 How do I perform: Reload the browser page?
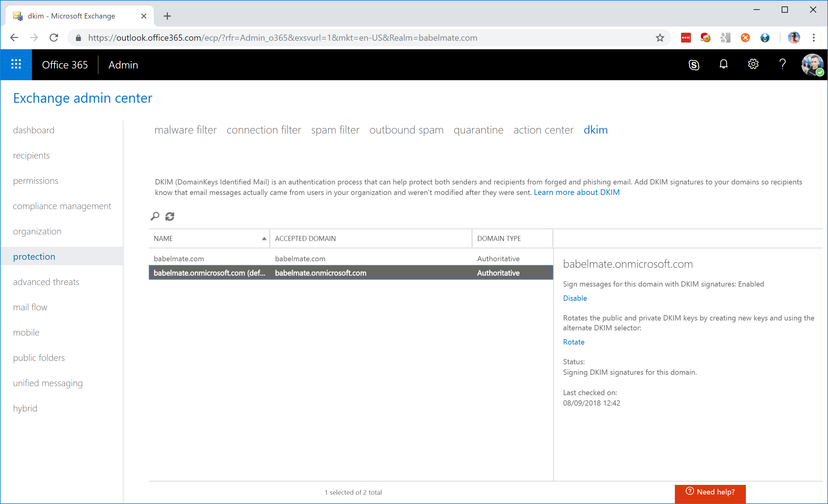coord(54,38)
